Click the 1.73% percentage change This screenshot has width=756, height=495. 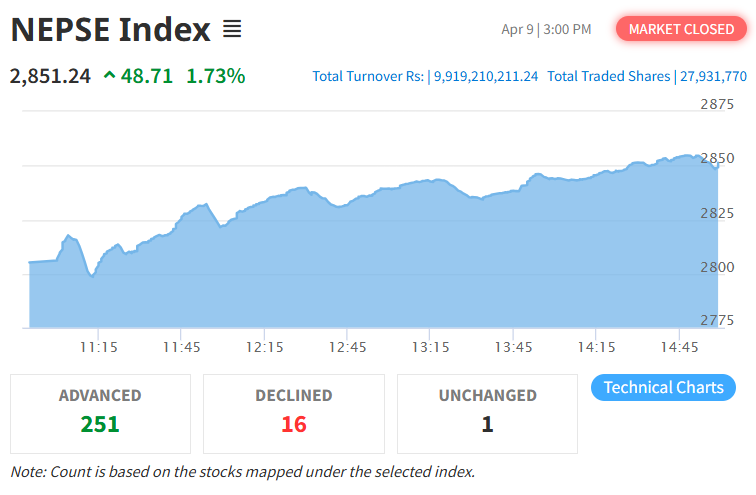click(x=215, y=75)
